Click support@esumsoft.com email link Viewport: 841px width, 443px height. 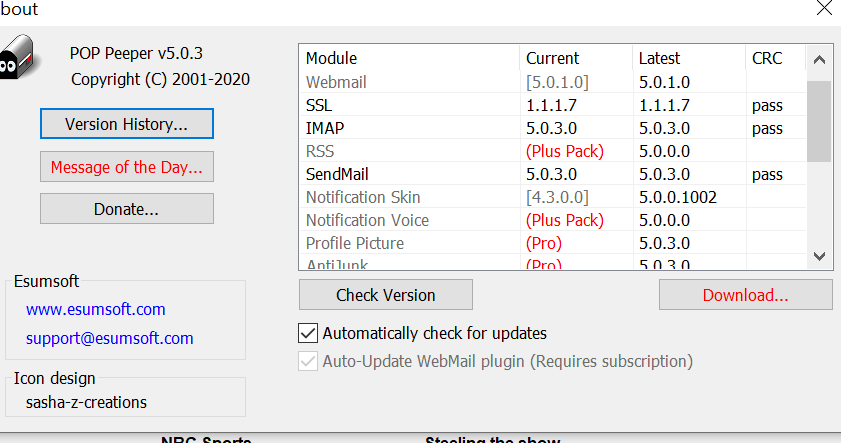coord(109,338)
